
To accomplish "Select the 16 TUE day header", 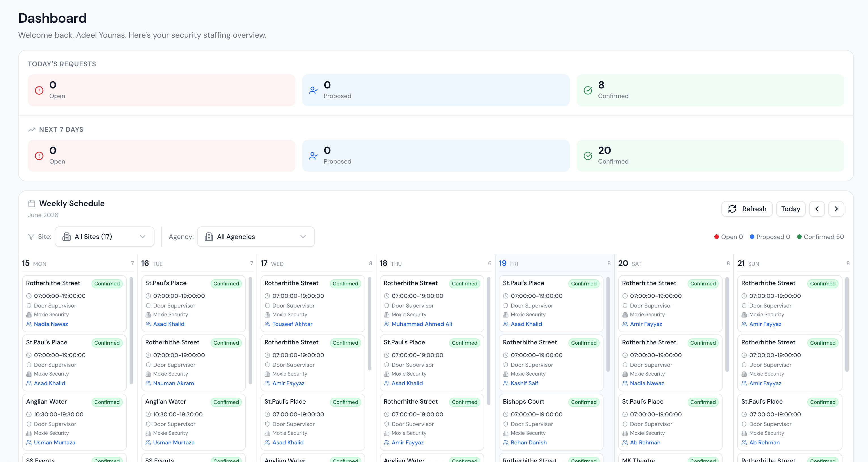I will point(197,263).
